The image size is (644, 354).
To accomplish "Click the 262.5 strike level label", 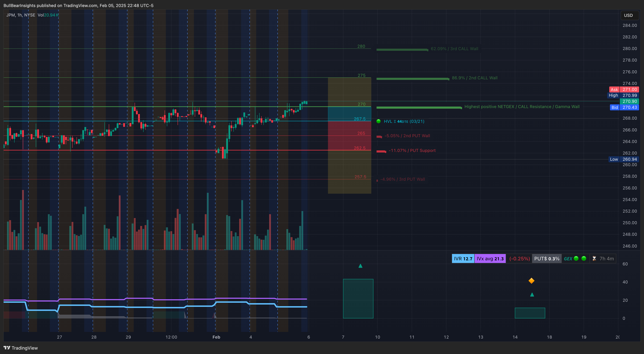I will [x=360, y=148].
